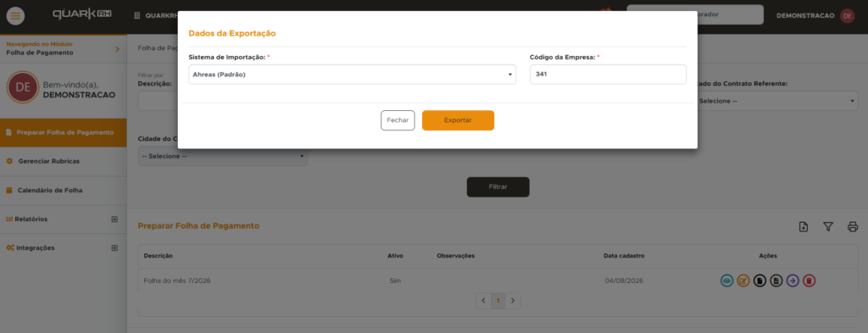
Task: Click the Preparar Folha de Pagamento section heading
Action: coord(198,225)
